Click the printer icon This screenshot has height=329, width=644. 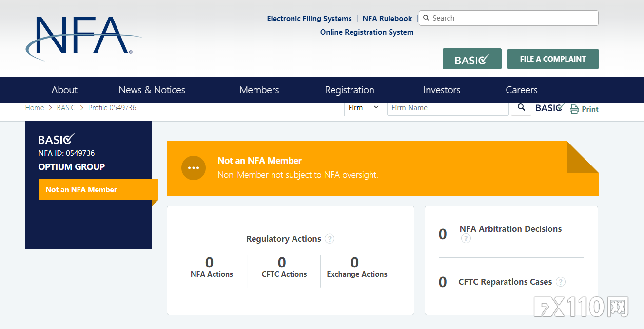point(574,109)
